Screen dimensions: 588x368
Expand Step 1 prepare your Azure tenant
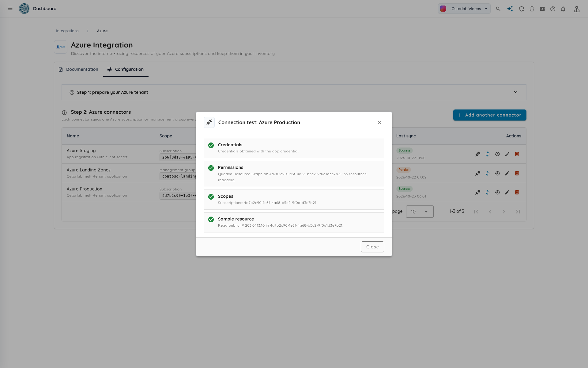(x=294, y=92)
